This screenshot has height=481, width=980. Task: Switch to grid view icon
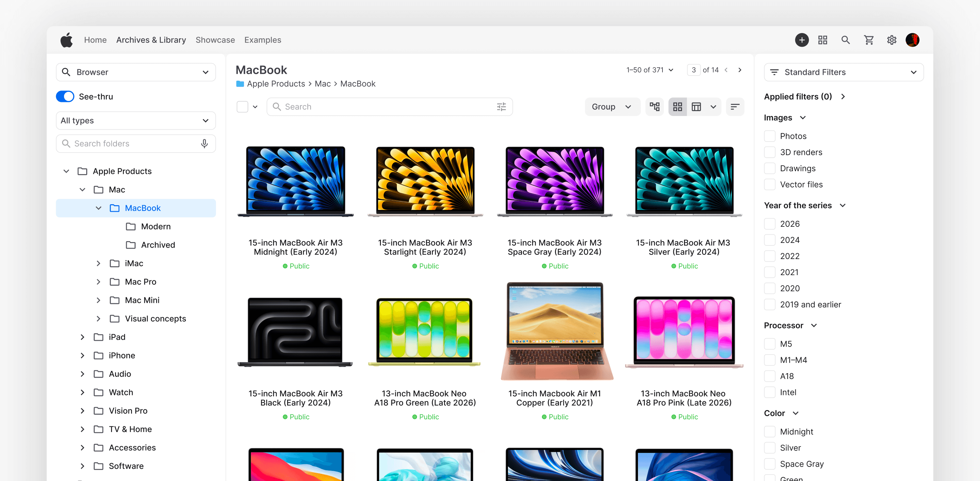678,107
